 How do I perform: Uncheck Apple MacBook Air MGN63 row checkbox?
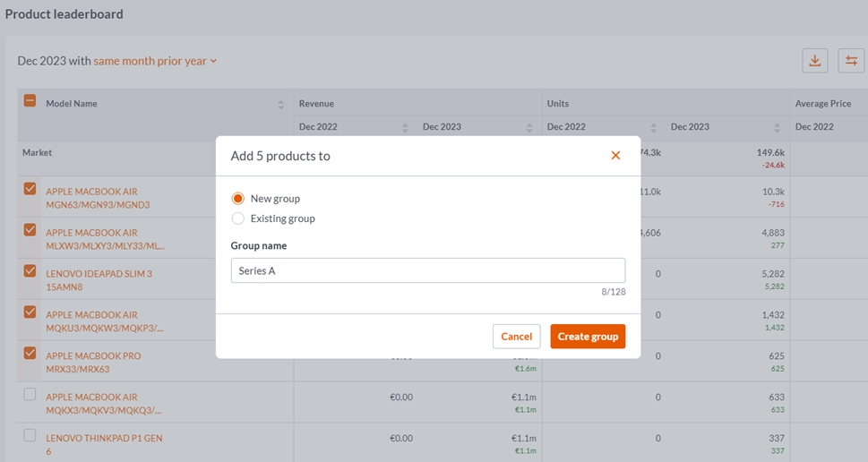tap(30, 189)
